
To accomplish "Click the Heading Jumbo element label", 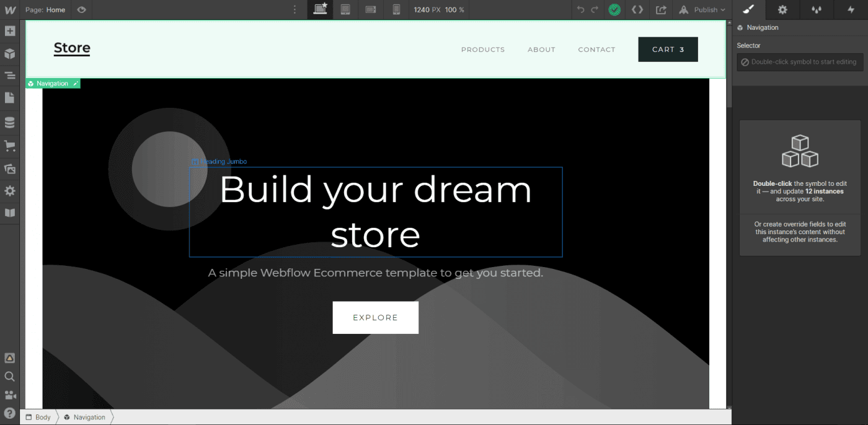I will pyautogui.click(x=219, y=162).
